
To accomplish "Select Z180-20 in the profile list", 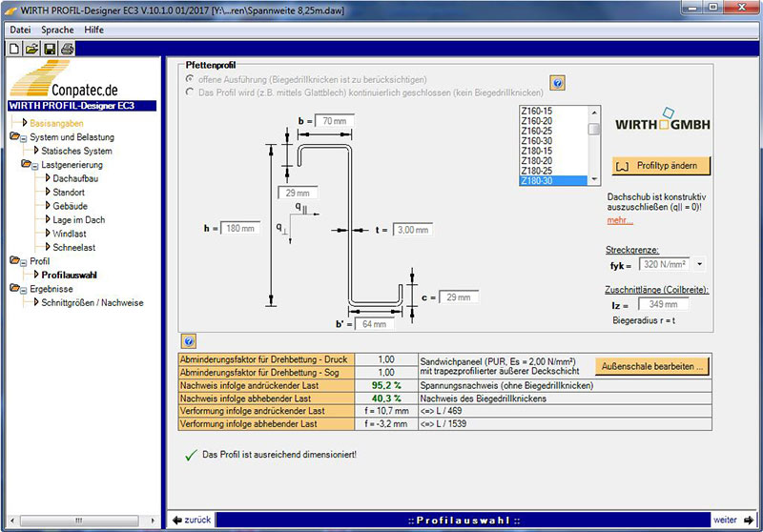I will tap(536, 161).
